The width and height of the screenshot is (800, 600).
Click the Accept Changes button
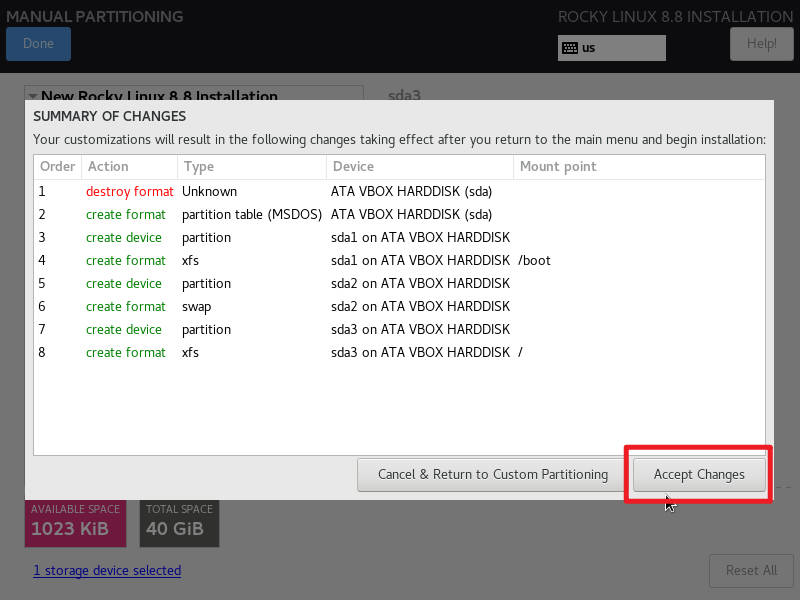(x=699, y=474)
